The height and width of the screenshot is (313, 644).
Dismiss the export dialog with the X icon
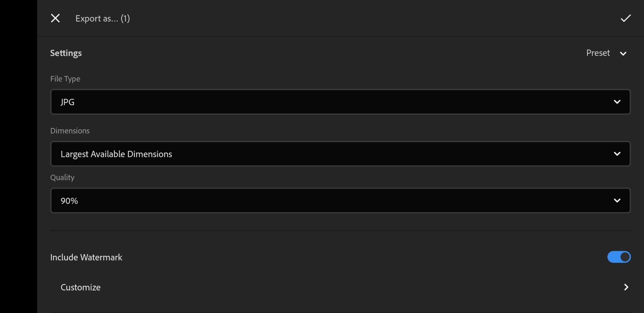[55, 18]
